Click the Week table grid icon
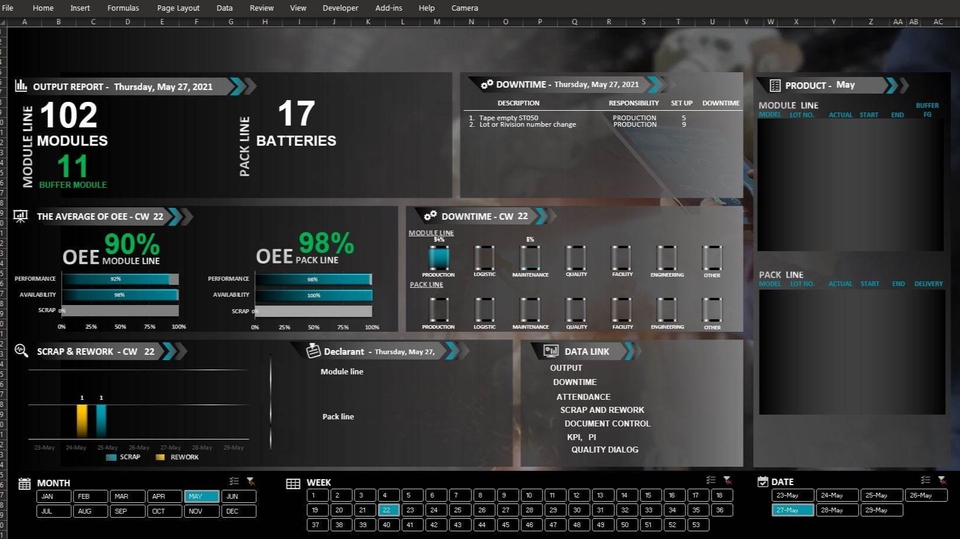 click(293, 483)
